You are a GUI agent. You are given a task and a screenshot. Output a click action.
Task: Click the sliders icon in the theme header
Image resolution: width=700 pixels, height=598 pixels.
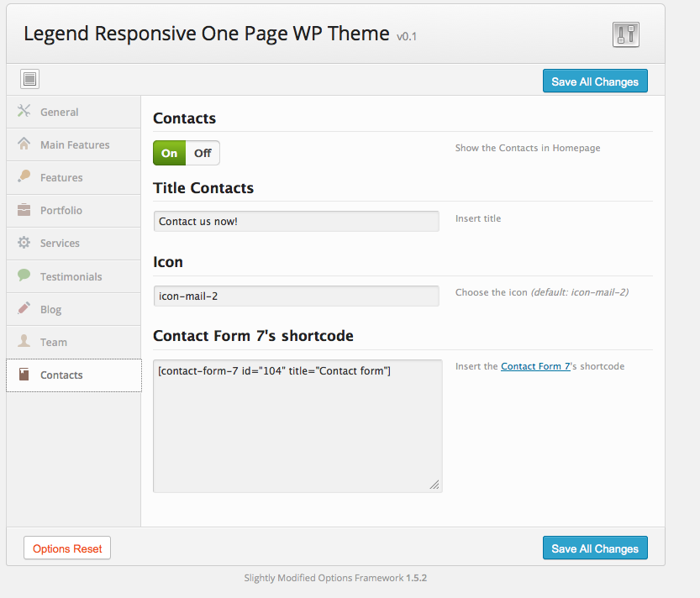pos(626,34)
